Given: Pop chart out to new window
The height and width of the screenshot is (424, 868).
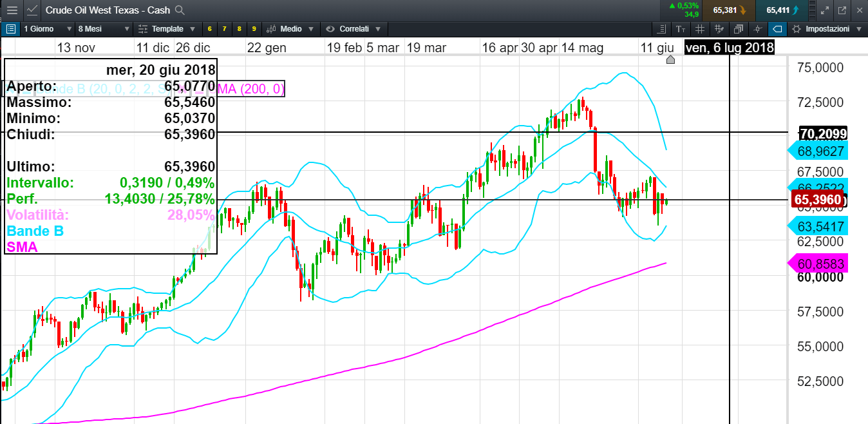Looking at the screenshot, I should click(x=841, y=10).
